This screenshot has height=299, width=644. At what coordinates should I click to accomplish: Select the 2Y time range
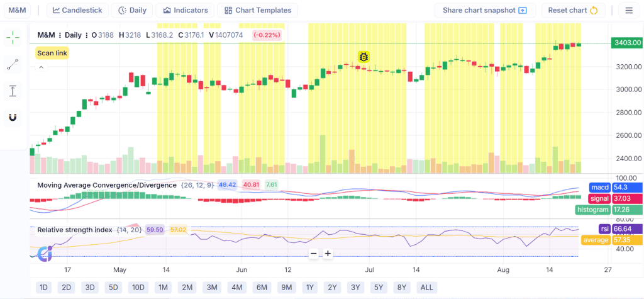[x=332, y=287]
